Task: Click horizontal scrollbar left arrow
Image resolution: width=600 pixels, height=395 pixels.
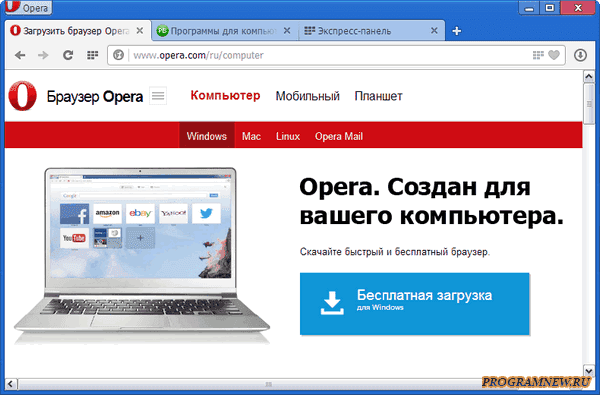Action: point(11,384)
